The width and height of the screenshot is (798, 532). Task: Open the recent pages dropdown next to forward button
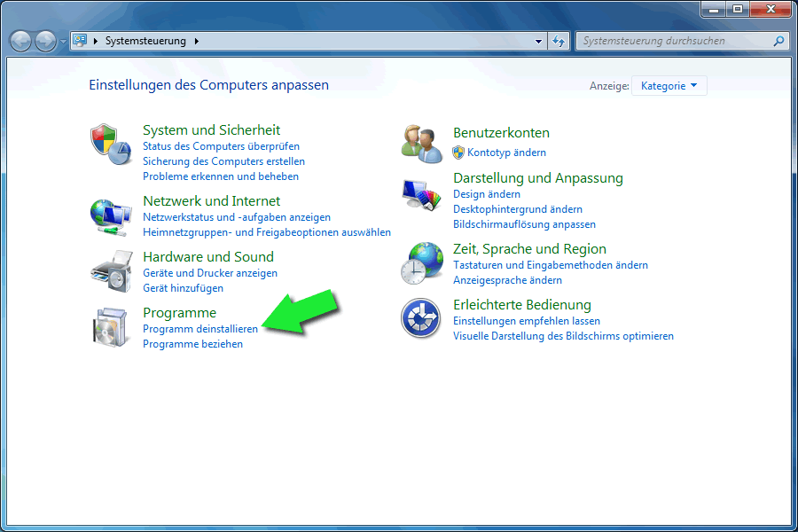(x=63, y=42)
